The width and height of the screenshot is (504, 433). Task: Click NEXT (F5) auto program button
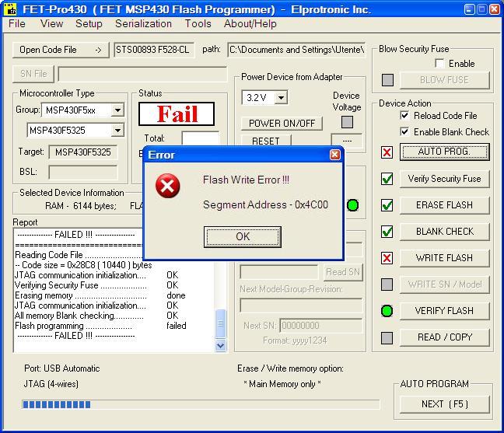pyautogui.click(x=445, y=404)
